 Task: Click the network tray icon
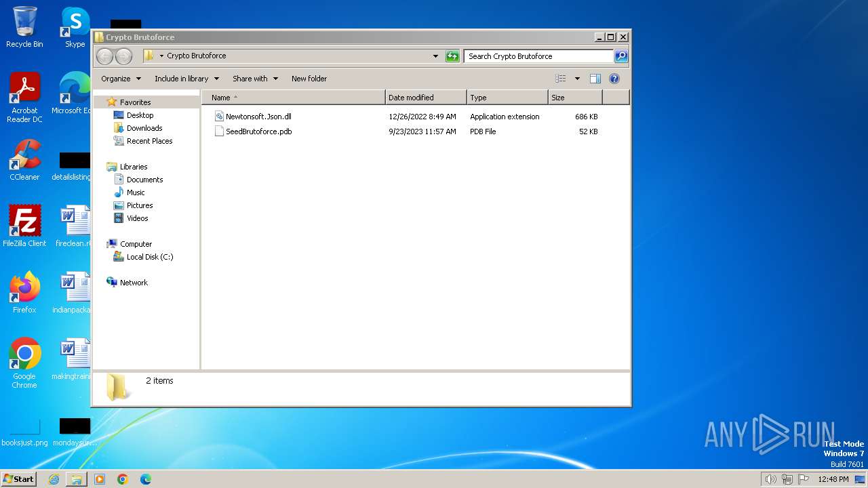[x=787, y=479]
